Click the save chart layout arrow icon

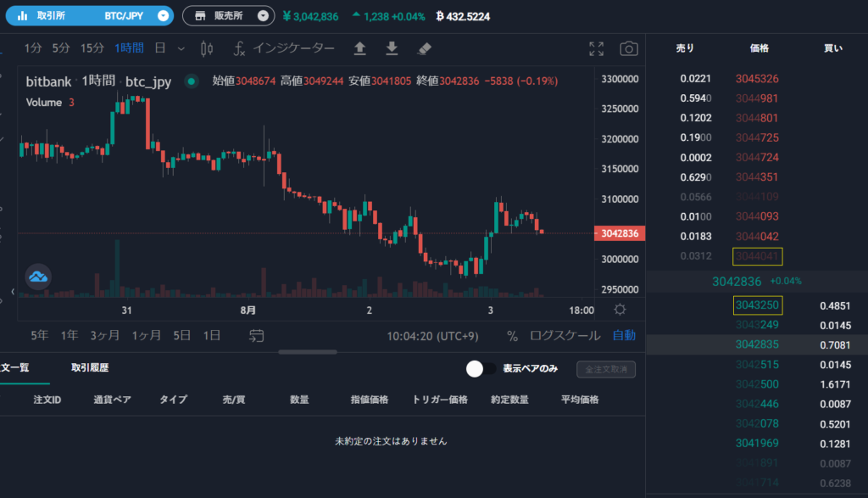(x=359, y=49)
